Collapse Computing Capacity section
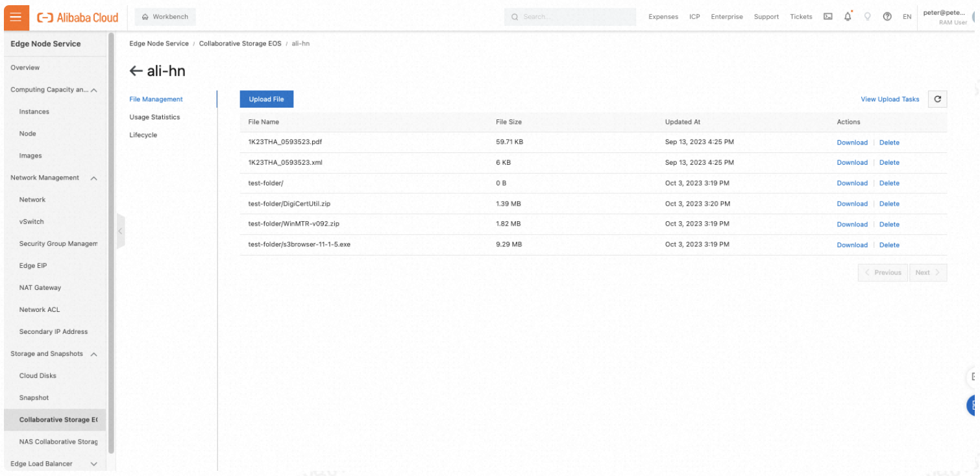This screenshot has height=476, width=980. 94,90
